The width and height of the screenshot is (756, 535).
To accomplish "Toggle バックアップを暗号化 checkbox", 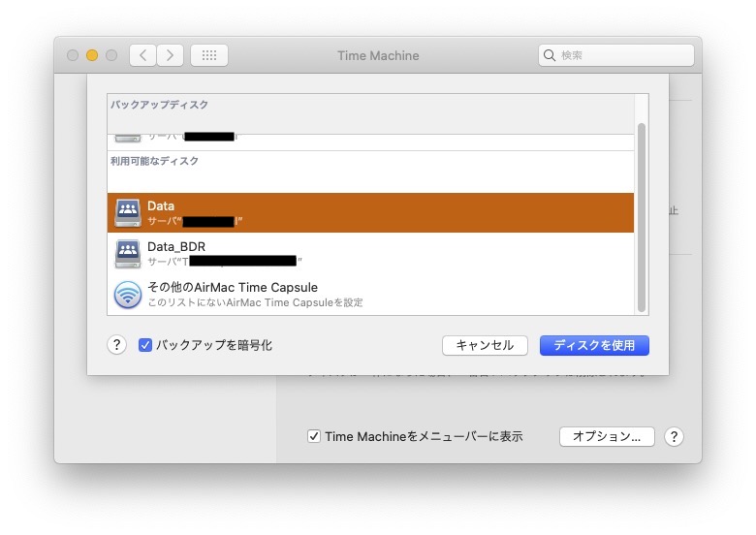I will [x=145, y=345].
